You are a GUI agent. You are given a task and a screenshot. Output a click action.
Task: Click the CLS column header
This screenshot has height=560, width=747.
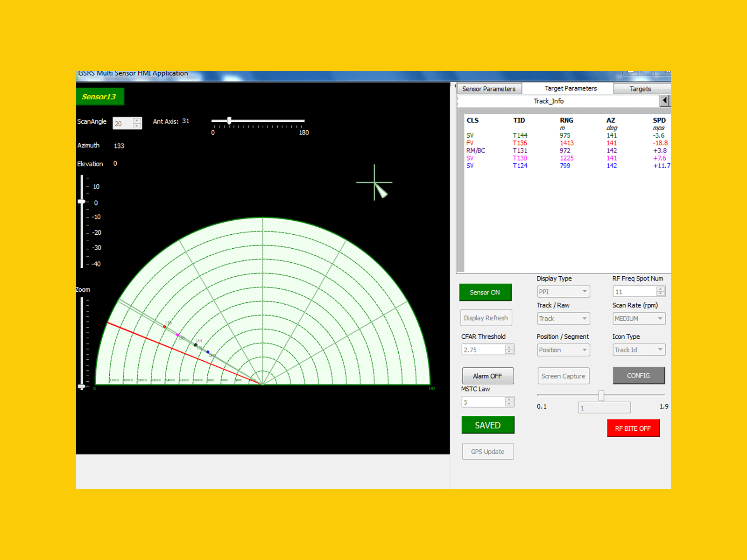472,120
